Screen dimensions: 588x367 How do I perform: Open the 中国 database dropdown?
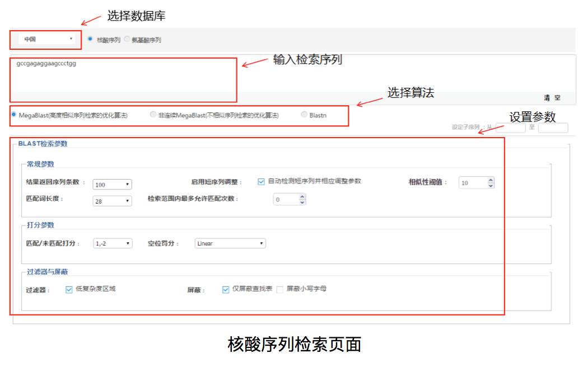tap(47, 39)
